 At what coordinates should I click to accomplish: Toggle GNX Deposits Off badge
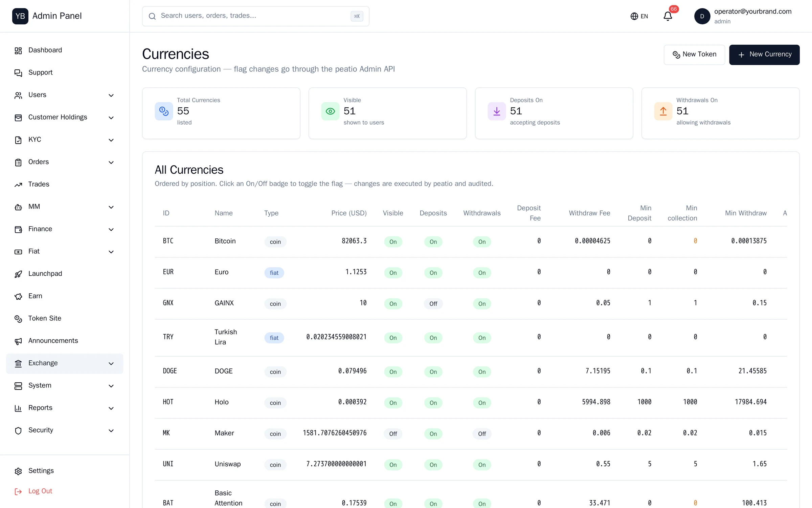click(433, 304)
